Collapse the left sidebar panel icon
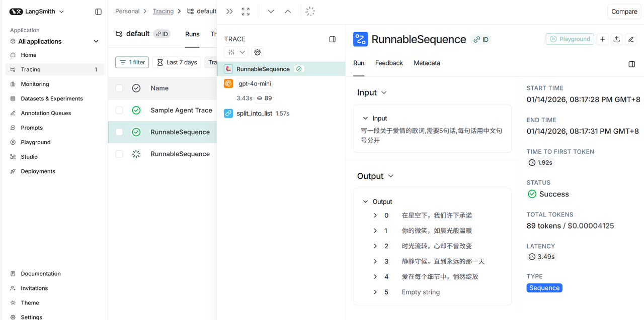The height and width of the screenshot is (320, 644). point(98,12)
